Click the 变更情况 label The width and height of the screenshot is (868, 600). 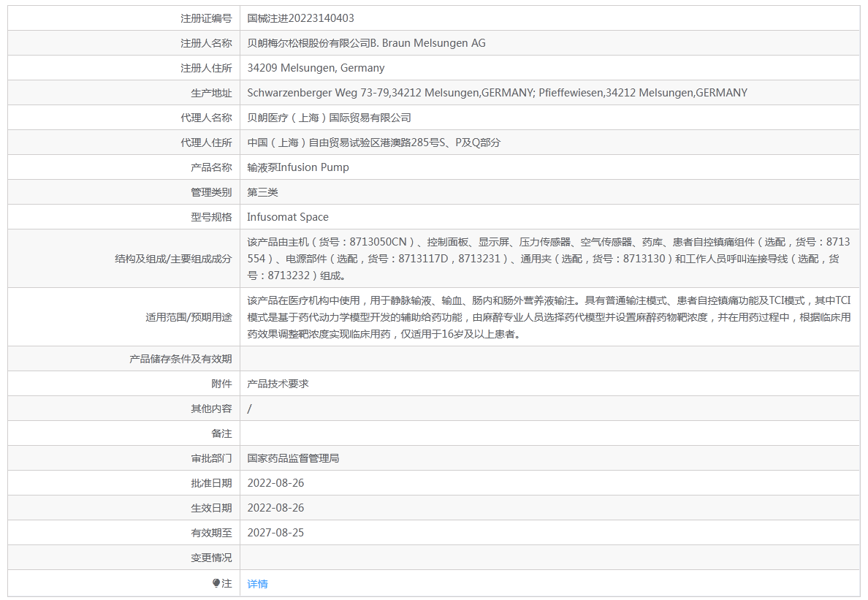[x=211, y=558]
